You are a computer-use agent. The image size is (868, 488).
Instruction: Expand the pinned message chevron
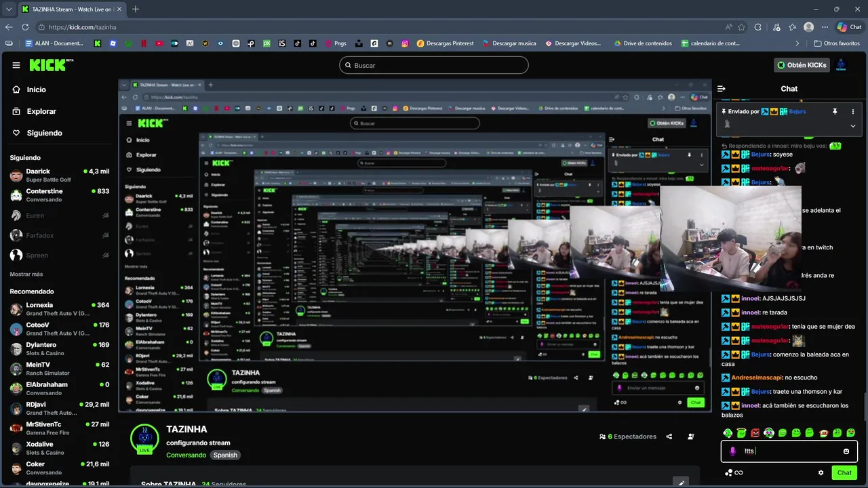[x=853, y=126]
